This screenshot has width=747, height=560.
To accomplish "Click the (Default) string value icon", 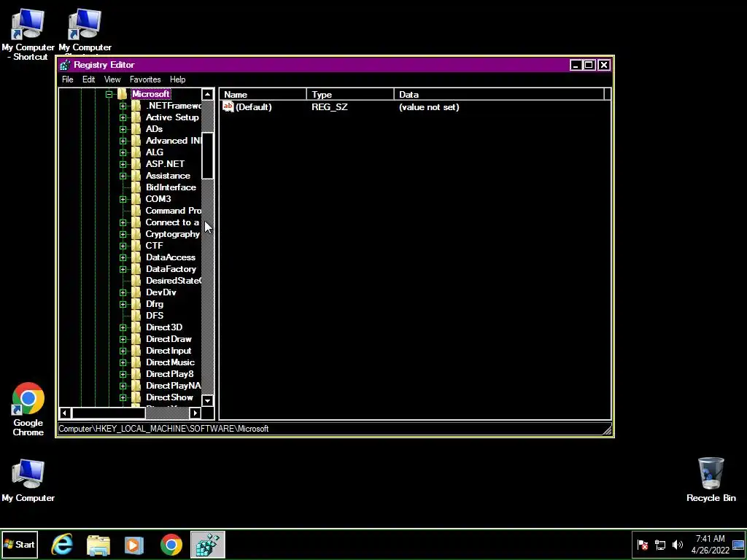I will point(228,106).
